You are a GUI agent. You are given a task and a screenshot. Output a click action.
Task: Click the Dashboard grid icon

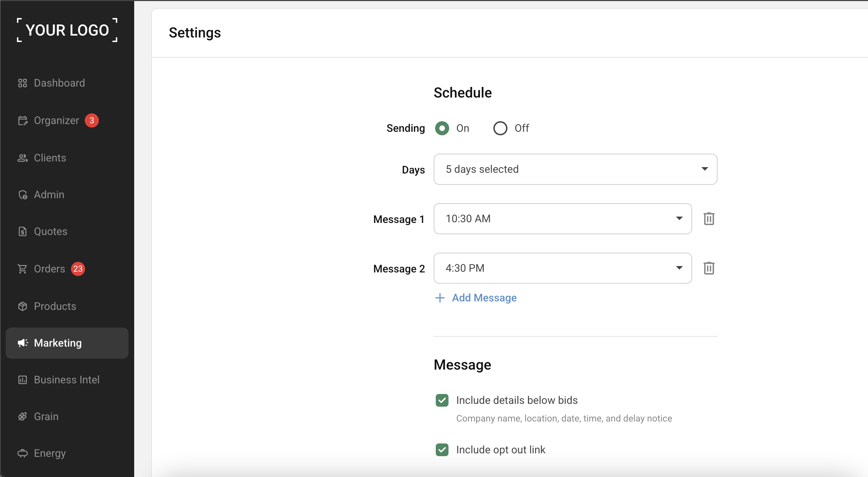(x=23, y=83)
